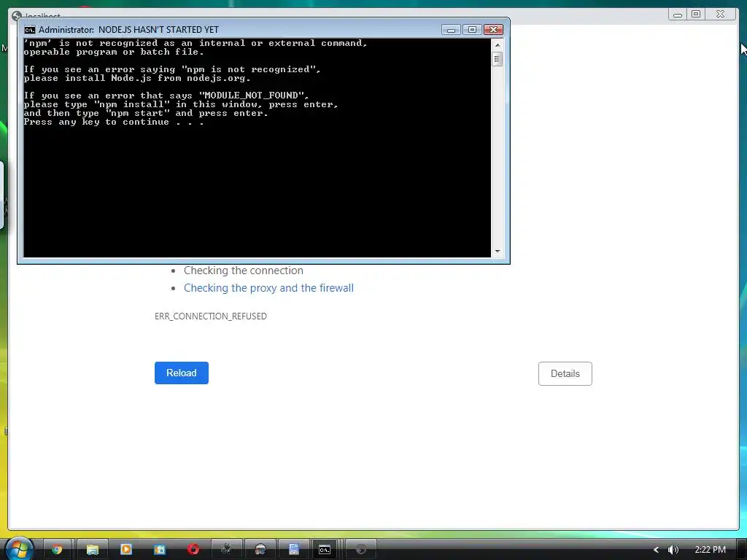Click the 'Press any key to continue' console line
The image size is (747, 560).
point(114,122)
